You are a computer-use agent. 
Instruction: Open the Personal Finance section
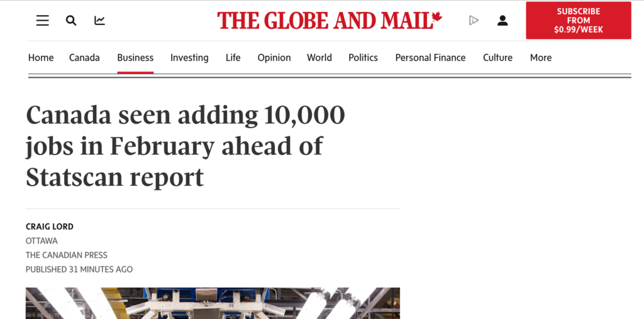click(430, 58)
